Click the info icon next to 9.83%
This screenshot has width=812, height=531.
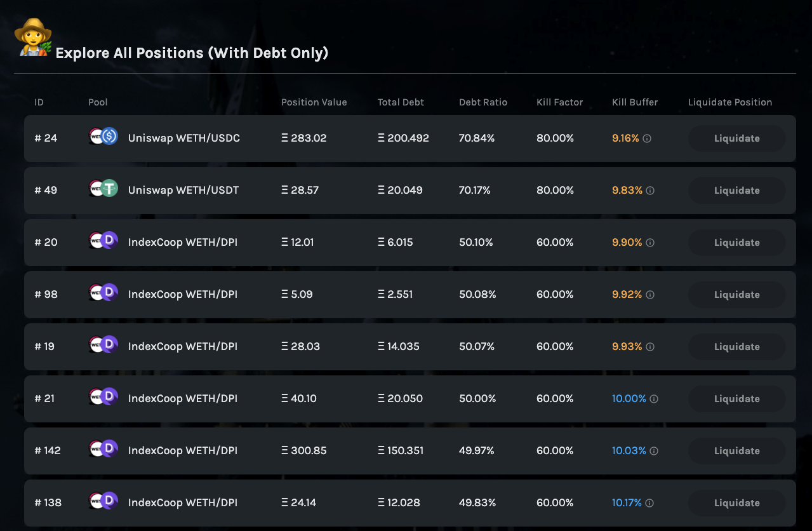(x=650, y=191)
